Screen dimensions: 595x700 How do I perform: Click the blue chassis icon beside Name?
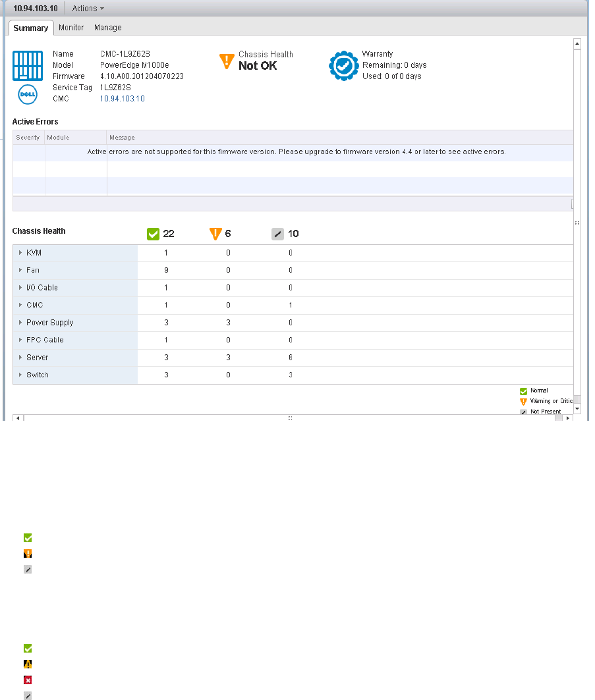pos(28,66)
